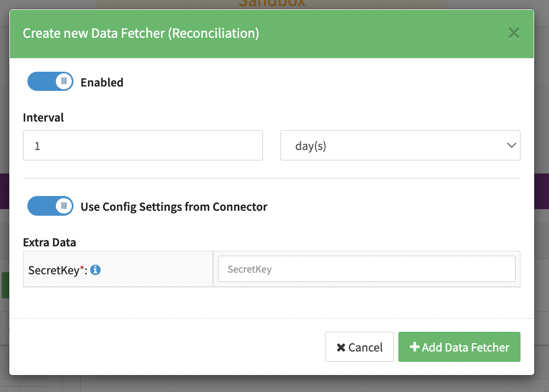Click the grip handle on Enabled switch
This screenshot has width=549, height=392.
(64, 82)
